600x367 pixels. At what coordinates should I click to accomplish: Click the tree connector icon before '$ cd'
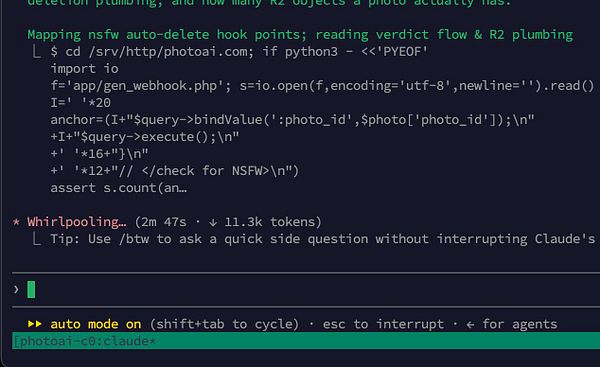36,52
